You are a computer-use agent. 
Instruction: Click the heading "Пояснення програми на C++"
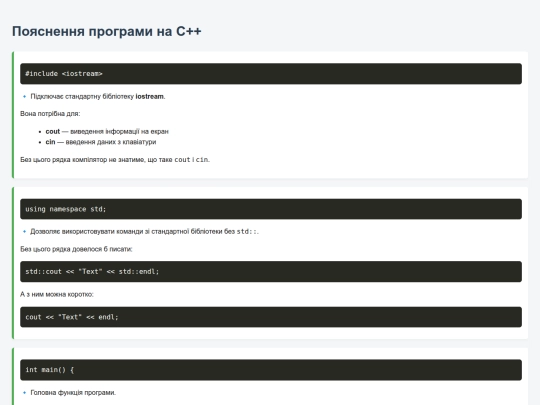[x=107, y=31]
